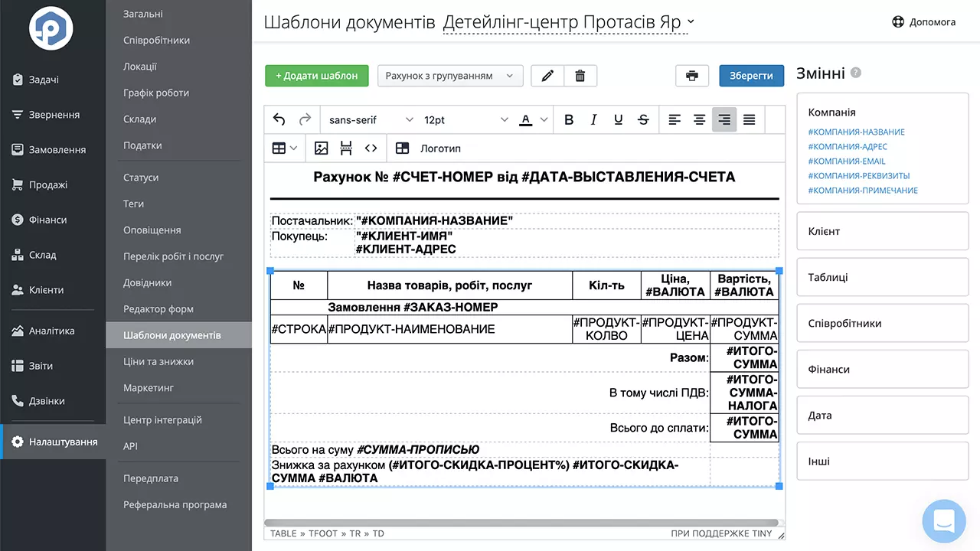The height and width of the screenshot is (551, 980).
Task: Open Склад in main sidebar
Action: click(x=53, y=255)
